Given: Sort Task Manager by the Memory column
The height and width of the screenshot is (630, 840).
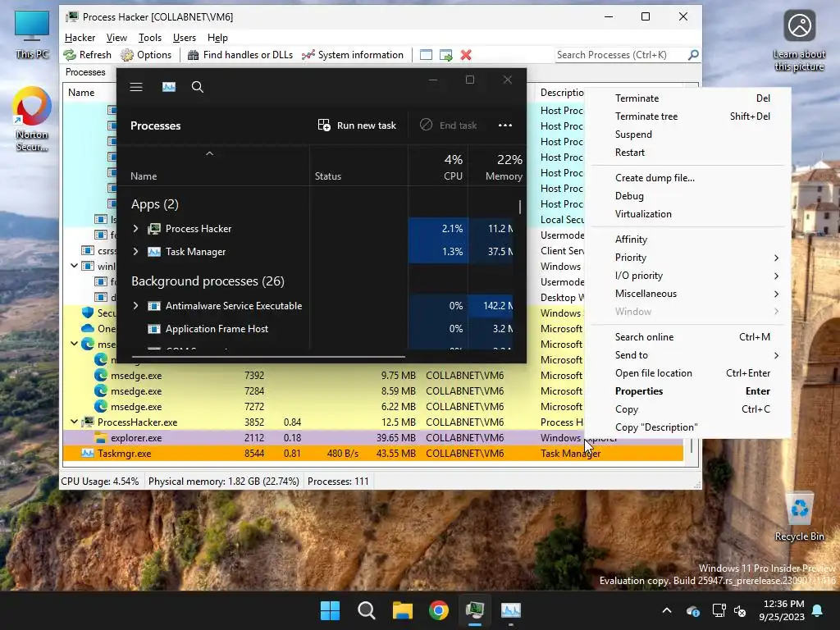Looking at the screenshot, I should coord(498,167).
